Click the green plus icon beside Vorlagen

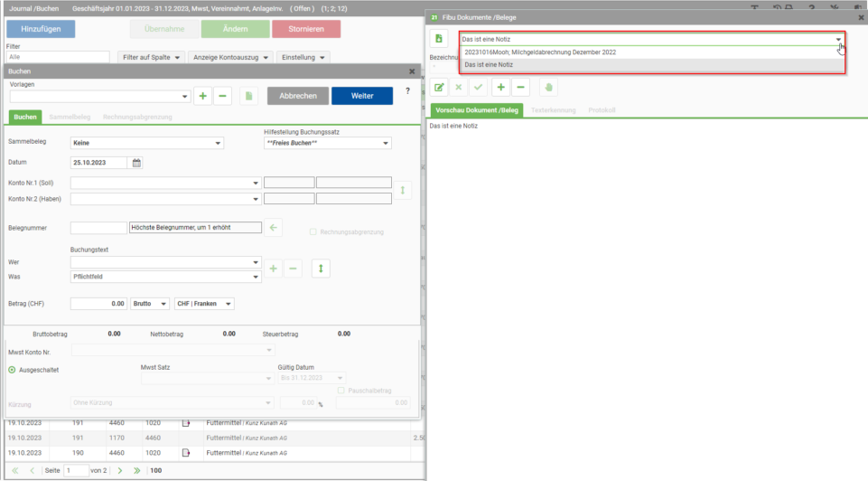pyautogui.click(x=202, y=96)
